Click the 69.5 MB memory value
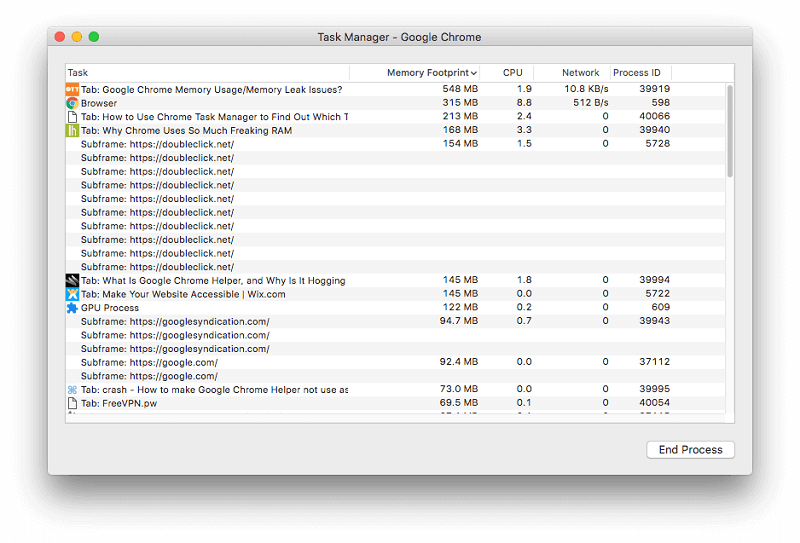The width and height of the screenshot is (800, 543). (459, 403)
